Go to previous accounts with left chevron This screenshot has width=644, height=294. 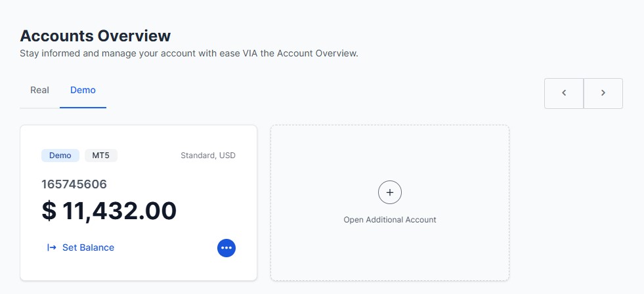click(x=564, y=93)
